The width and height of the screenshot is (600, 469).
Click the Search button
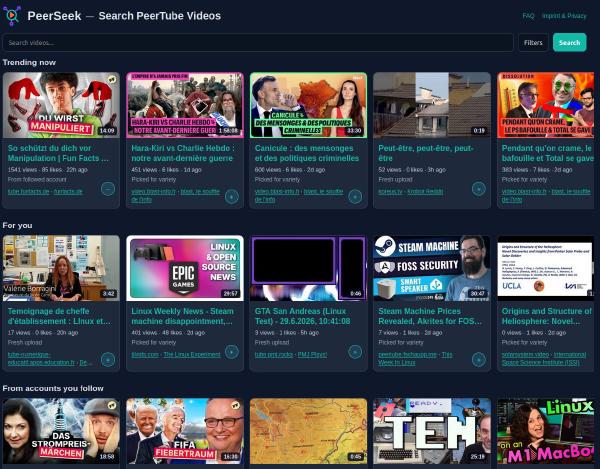click(x=569, y=42)
